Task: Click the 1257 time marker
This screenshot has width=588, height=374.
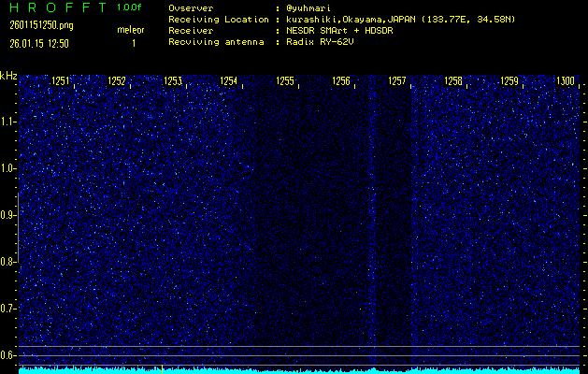Action: click(397, 81)
